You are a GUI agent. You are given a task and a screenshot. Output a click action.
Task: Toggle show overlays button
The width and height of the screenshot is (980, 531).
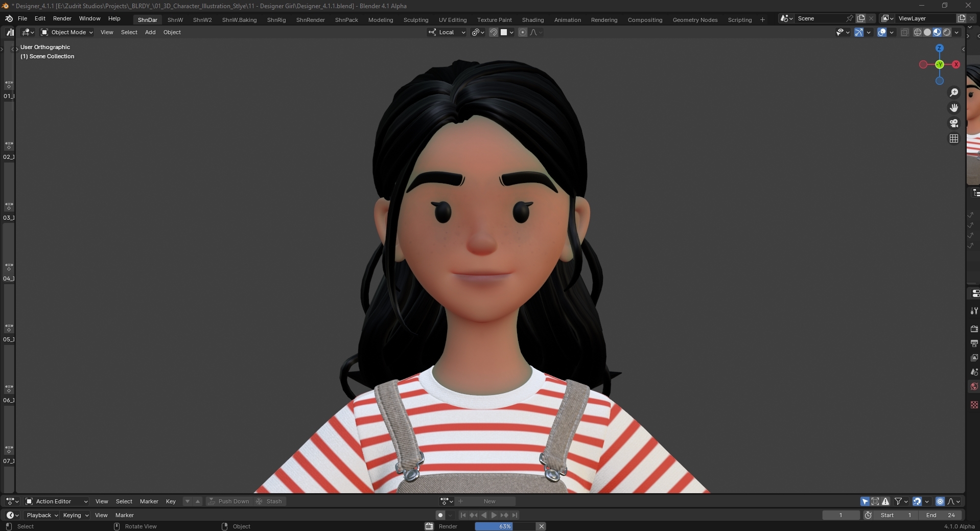tap(882, 32)
